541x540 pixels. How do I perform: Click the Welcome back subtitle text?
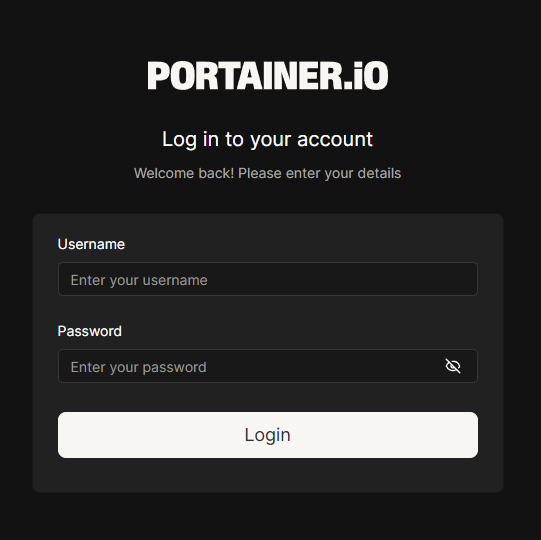267,173
